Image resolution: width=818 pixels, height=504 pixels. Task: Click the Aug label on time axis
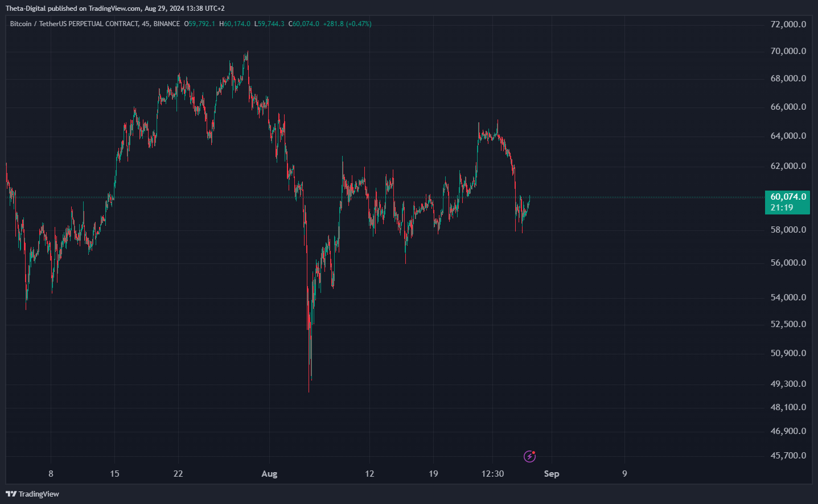269,474
